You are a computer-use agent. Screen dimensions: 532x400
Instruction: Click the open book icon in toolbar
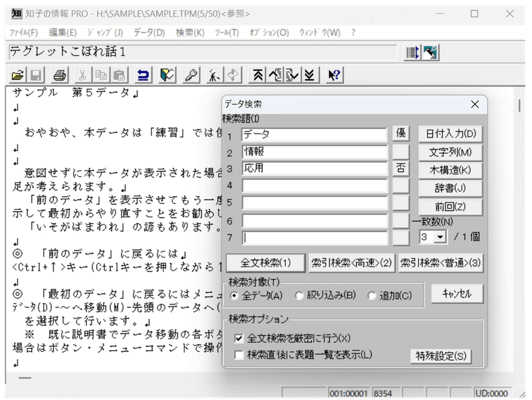pyautogui.click(x=168, y=75)
